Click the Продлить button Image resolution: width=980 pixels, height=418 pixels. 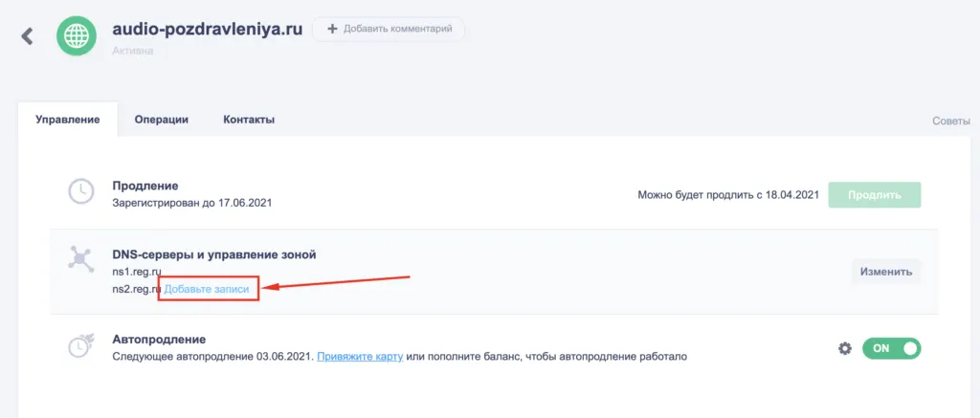tap(875, 195)
